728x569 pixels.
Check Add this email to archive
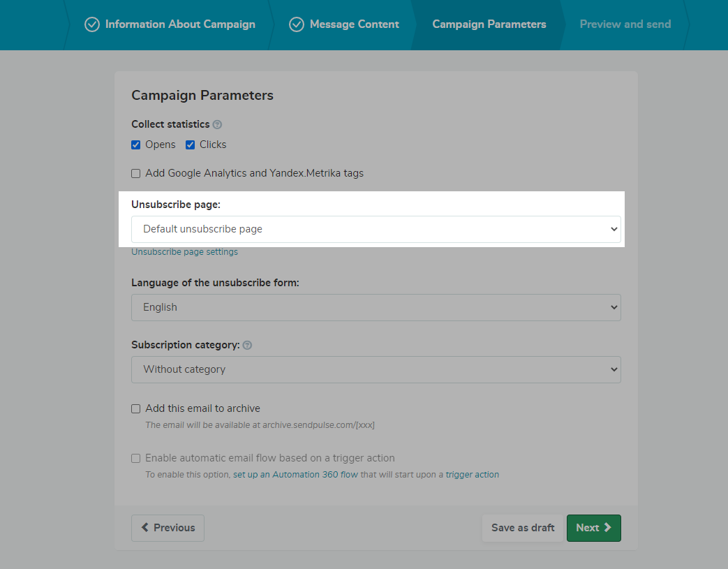(136, 409)
